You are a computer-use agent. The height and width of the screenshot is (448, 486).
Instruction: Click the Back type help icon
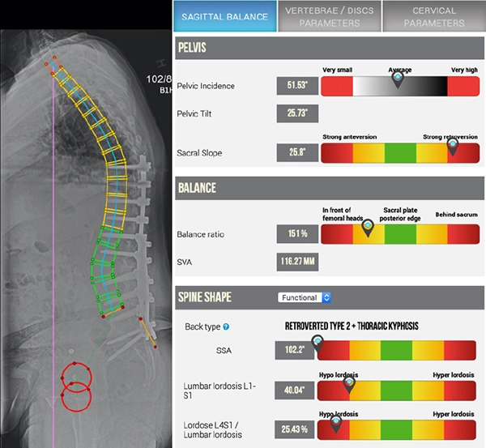pos(226,326)
